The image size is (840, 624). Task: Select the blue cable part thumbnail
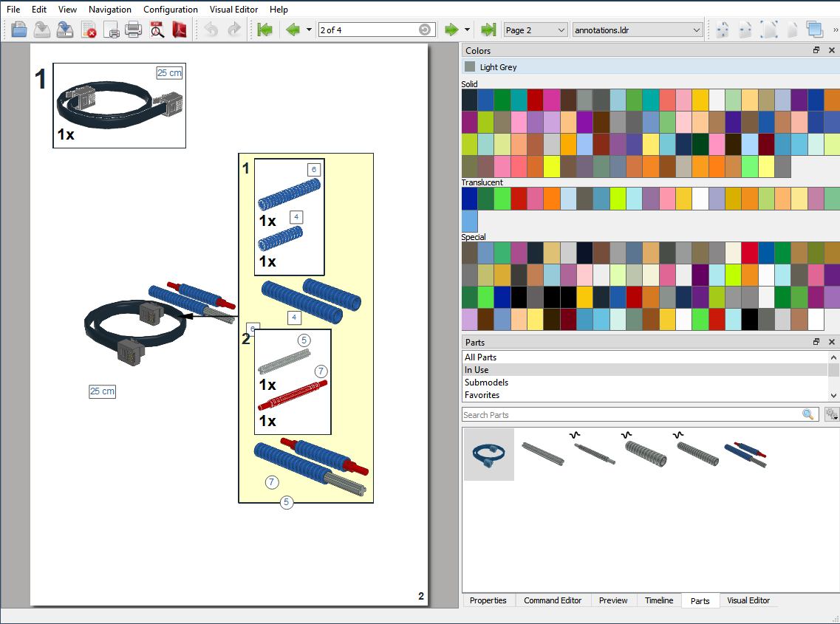click(x=488, y=454)
